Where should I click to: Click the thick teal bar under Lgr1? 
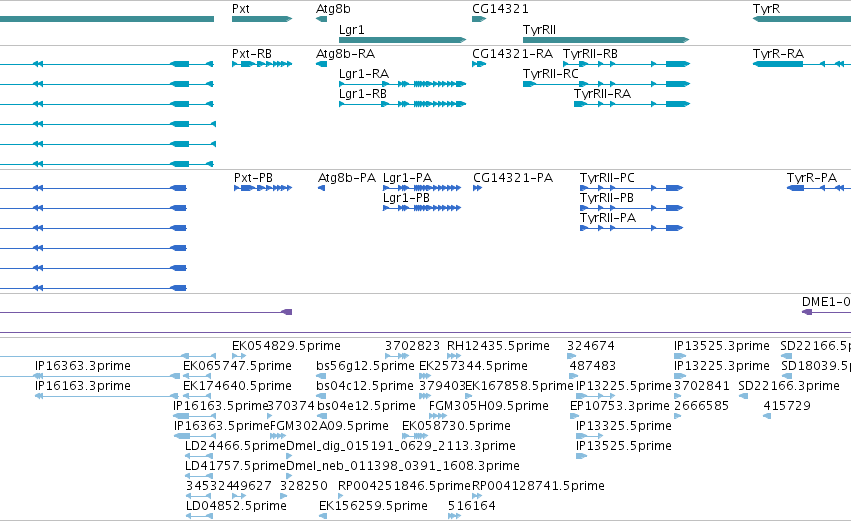(402, 40)
